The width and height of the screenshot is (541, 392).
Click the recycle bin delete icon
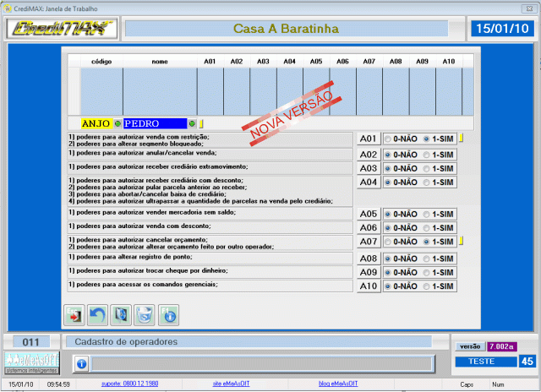point(145,316)
